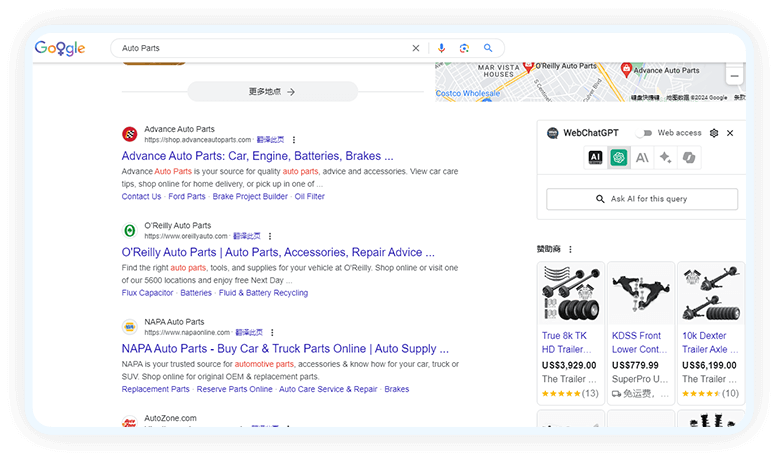
Task: Open the Batteries sitelink
Action: [196, 293]
